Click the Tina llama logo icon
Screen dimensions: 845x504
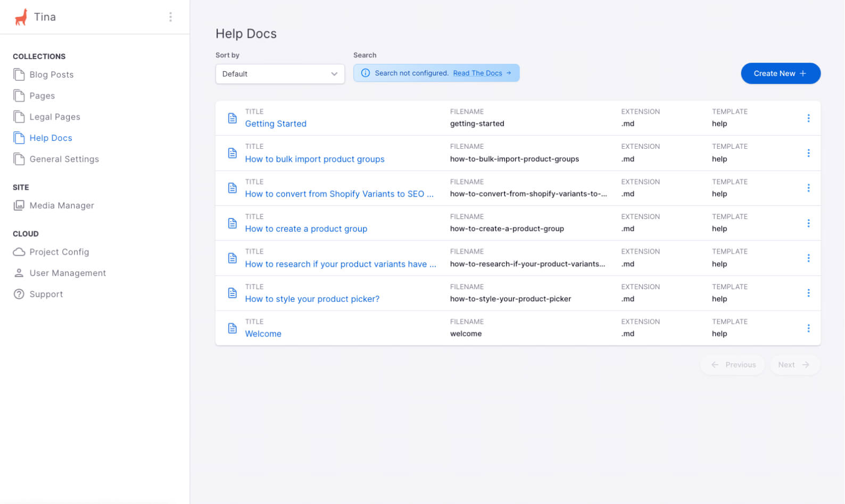[x=21, y=17]
